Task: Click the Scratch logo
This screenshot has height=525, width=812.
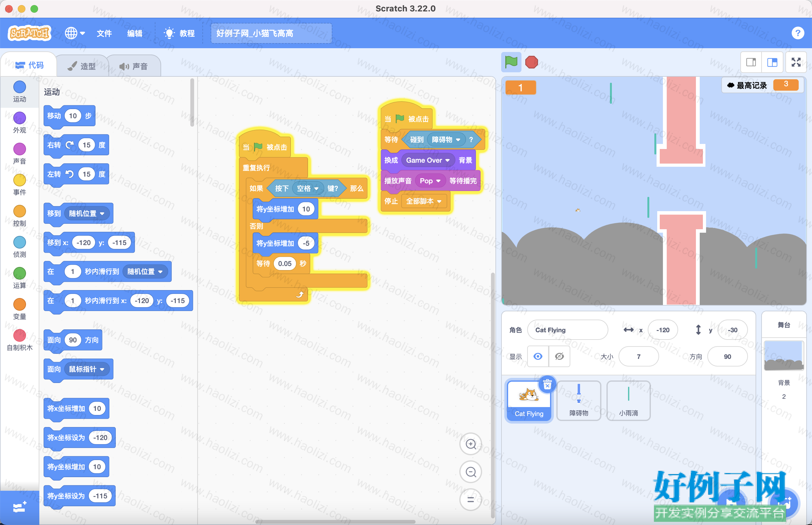Action: (x=29, y=33)
